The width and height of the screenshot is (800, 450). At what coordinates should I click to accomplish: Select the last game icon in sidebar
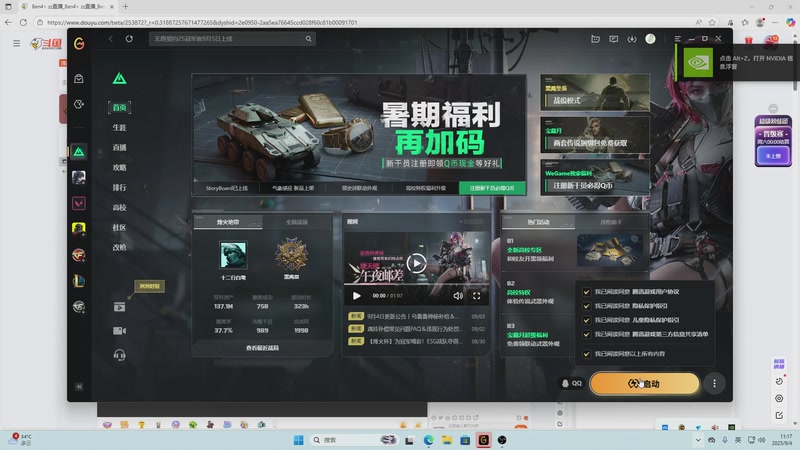click(x=79, y=307)
